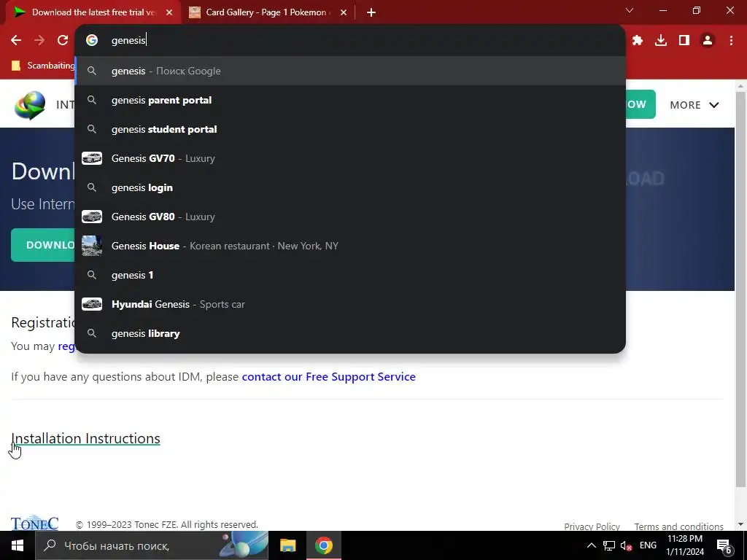Select the genesis student portal suggestion
This screenshot has height=560, width=747.
coord(350,129)
